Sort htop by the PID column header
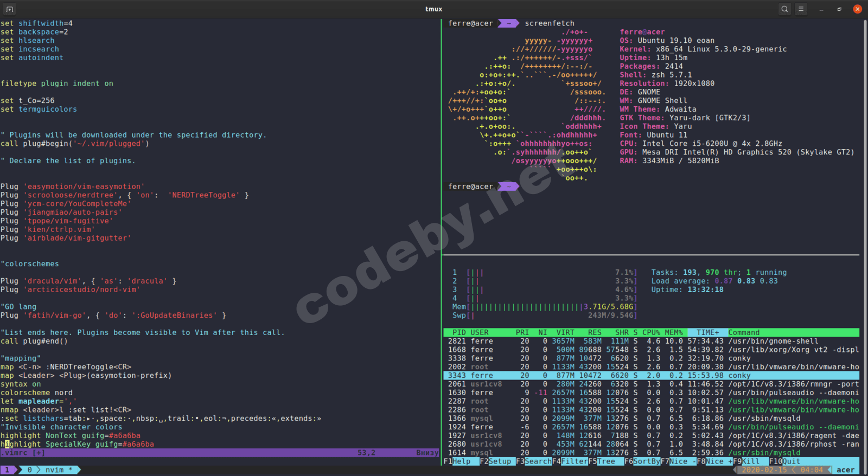This screenshot has width=868, height=476. click(x=459, y=332)
